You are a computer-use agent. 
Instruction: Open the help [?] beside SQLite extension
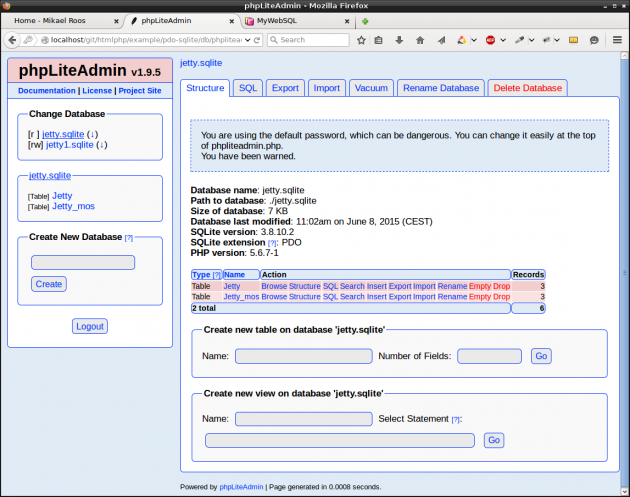pos(272,243)
